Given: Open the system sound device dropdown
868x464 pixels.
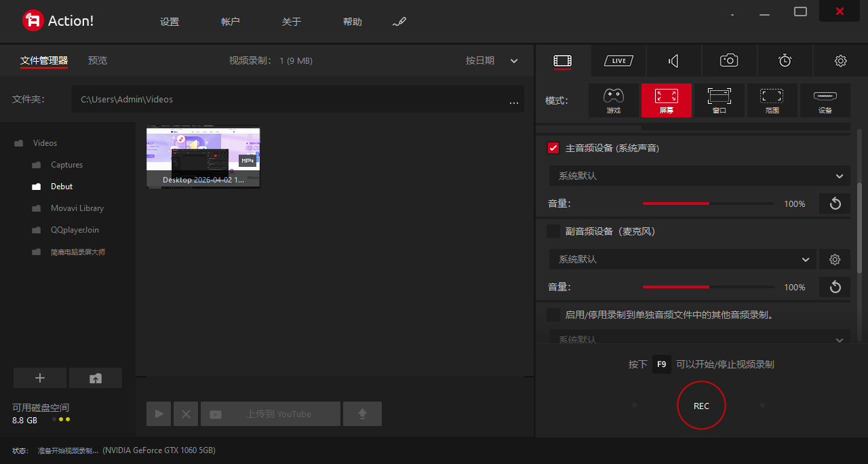Looking at the screenshot, I should pyautogui.click(x=698, y=176).
